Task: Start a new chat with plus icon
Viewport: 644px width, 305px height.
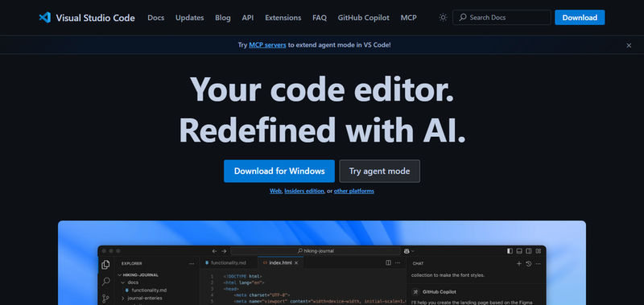Action: 519,263
